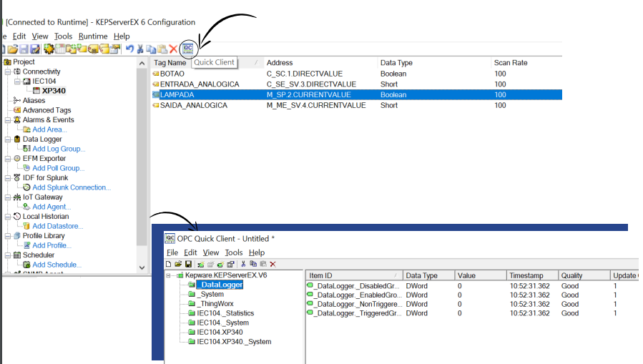Viewport: 643px width, 364px height.
Task: Click the undo arrow icon
Action: point(129,49)
